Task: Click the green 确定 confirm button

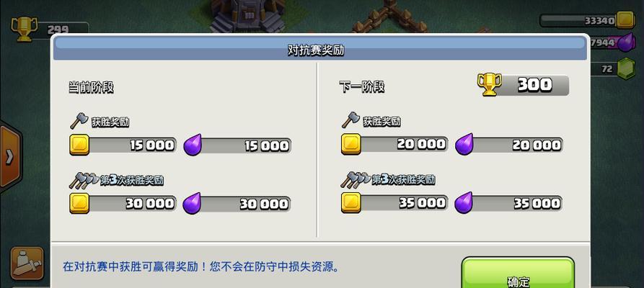Action: click(x=518, y=273)
